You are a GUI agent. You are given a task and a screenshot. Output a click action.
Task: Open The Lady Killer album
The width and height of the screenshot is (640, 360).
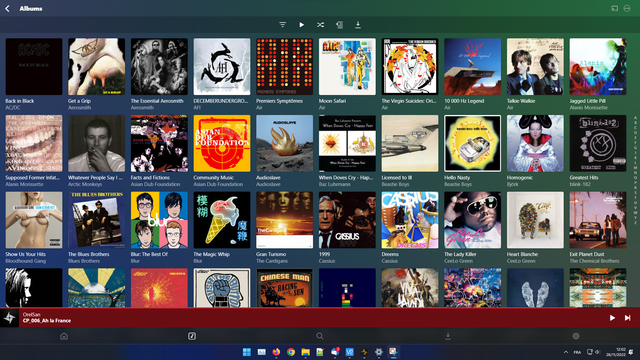pos(473,220)
